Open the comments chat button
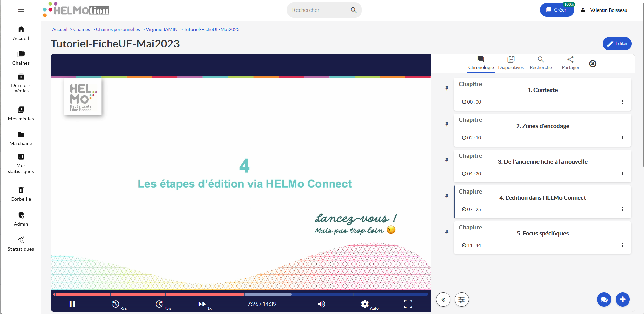 [604, 299]
